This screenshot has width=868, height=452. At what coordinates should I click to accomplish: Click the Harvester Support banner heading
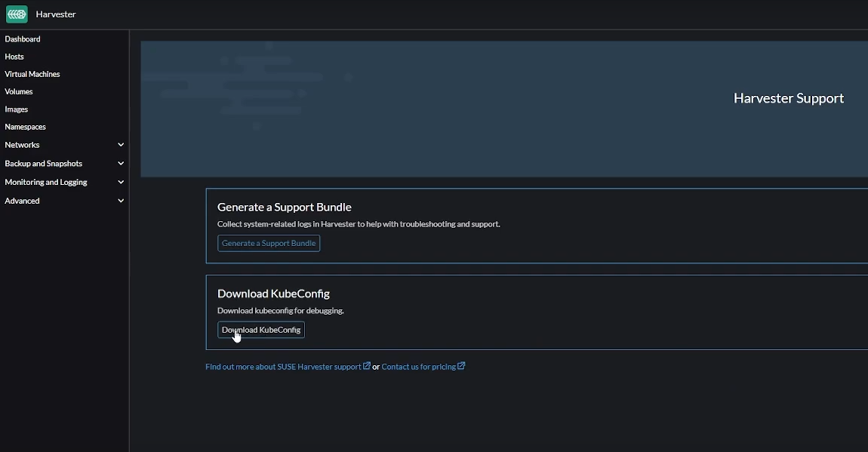pyautogui.click(x=788, y=98)
